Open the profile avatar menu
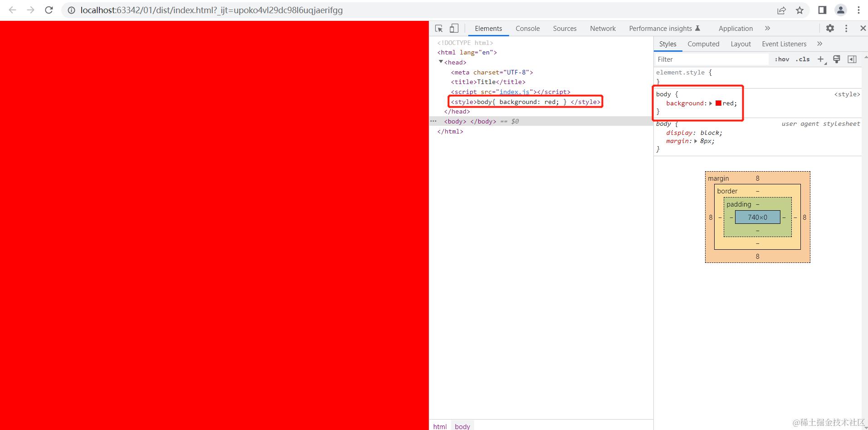Viewport: 868px width, 430px height. pos(841,10)
